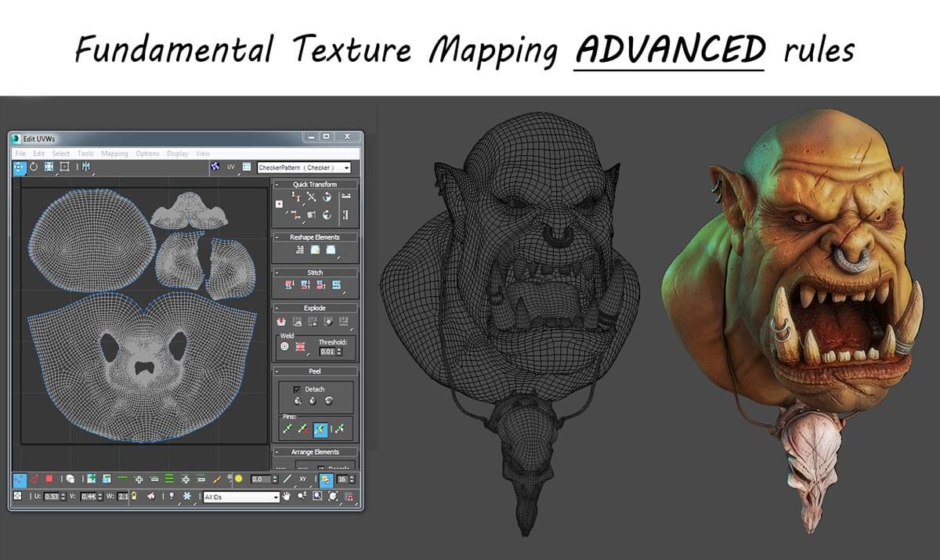
Task: Select the Move Selected Subobject tool
Action: [20, 167]
